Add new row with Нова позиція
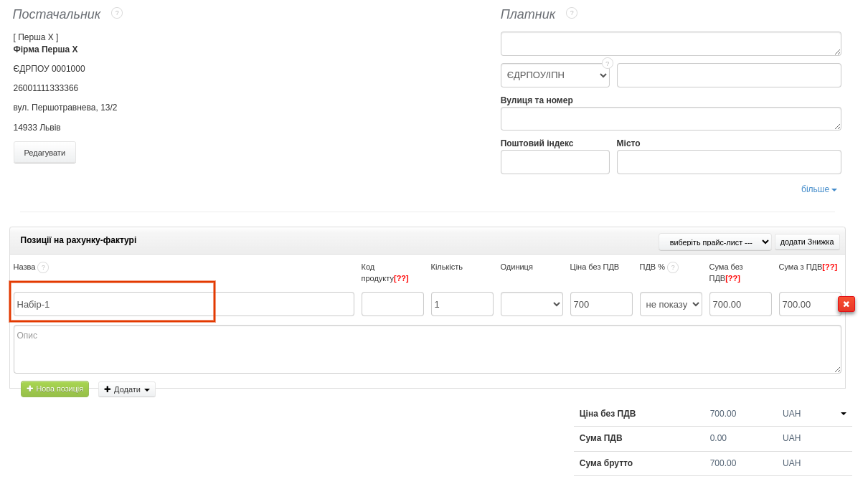 point(55,389)
